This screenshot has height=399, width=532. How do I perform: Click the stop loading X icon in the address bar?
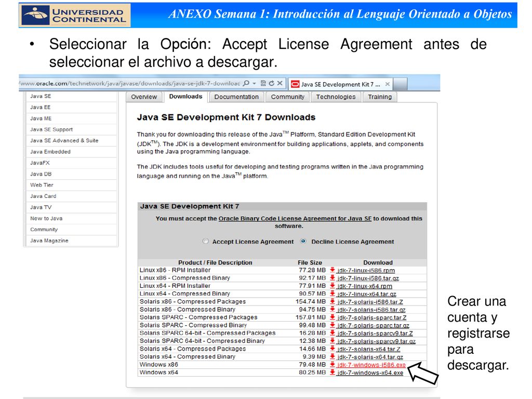click(x=280, y=83)
